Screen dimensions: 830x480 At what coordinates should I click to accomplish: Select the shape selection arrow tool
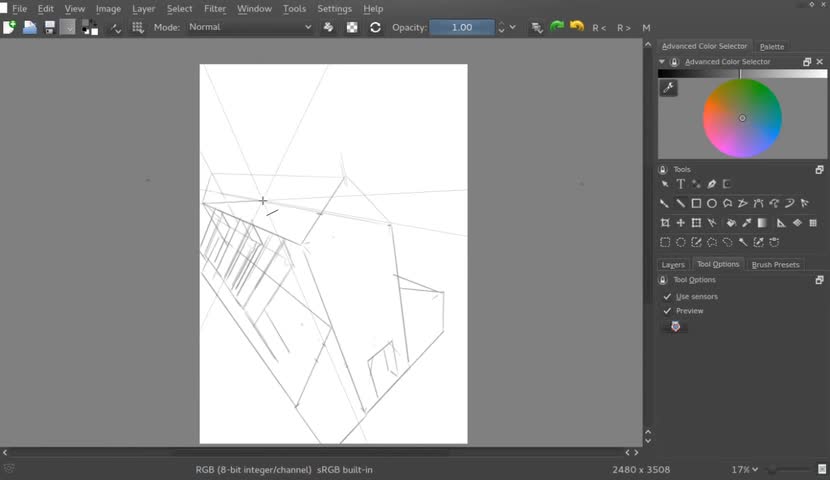[x=665, y=184]
